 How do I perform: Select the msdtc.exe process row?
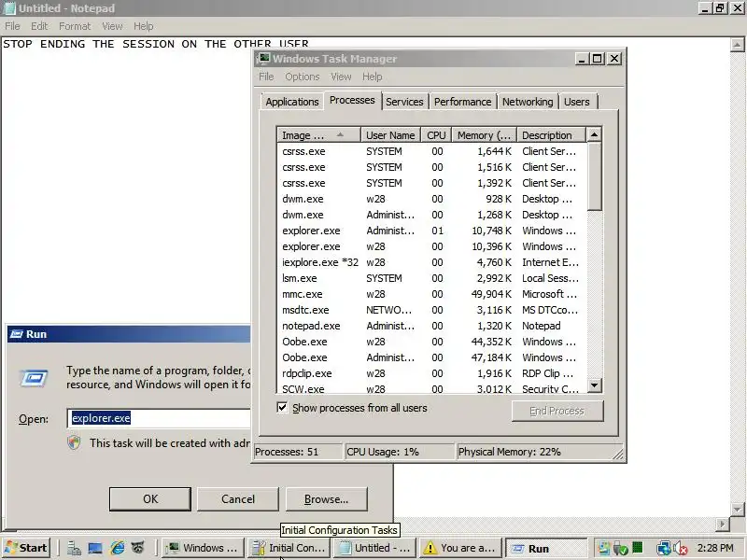(431, 310)
